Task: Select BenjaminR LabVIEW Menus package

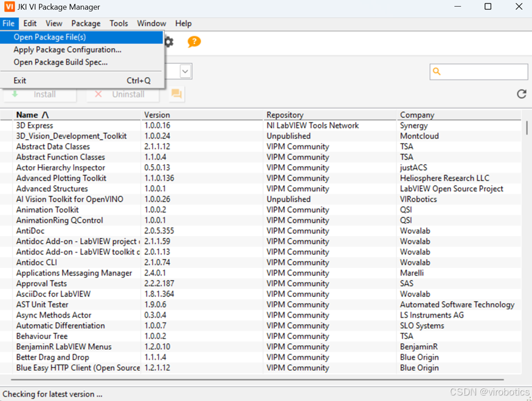Action: coord(261,347)
